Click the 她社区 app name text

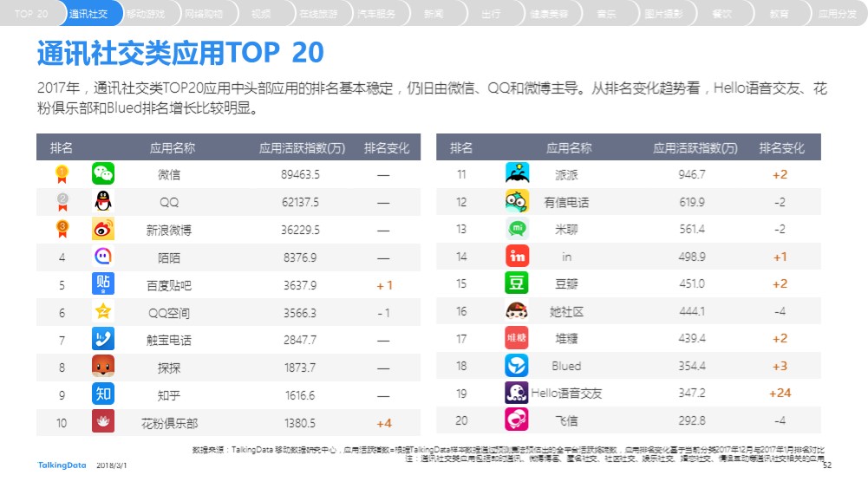coord(566,311)
